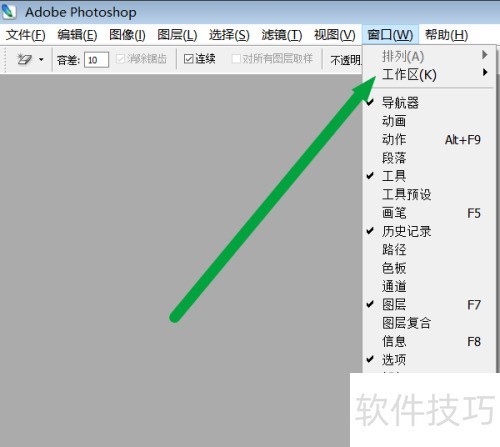Show the 画笔 panel (F5)
Image resolution: width=500 pixels, height=447 pixels.
[428, 213]
